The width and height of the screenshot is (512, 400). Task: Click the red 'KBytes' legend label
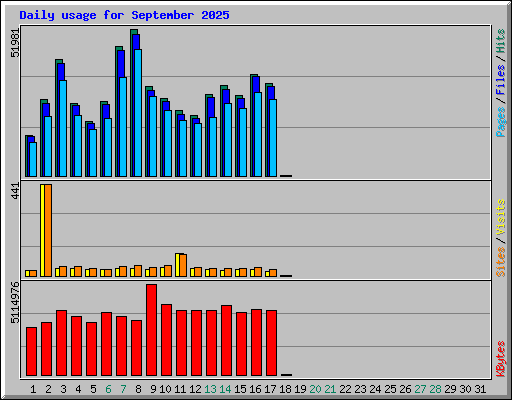(x=500, y=359)
